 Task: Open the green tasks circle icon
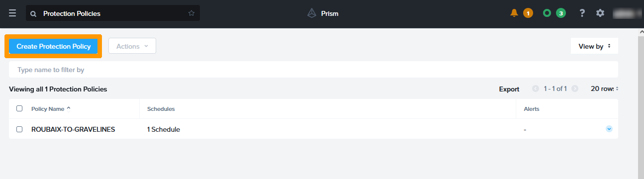pyautogui.click(x=547, y=13)
